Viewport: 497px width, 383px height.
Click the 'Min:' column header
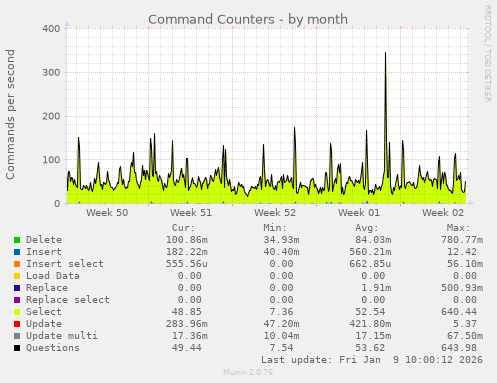(275, 228)
